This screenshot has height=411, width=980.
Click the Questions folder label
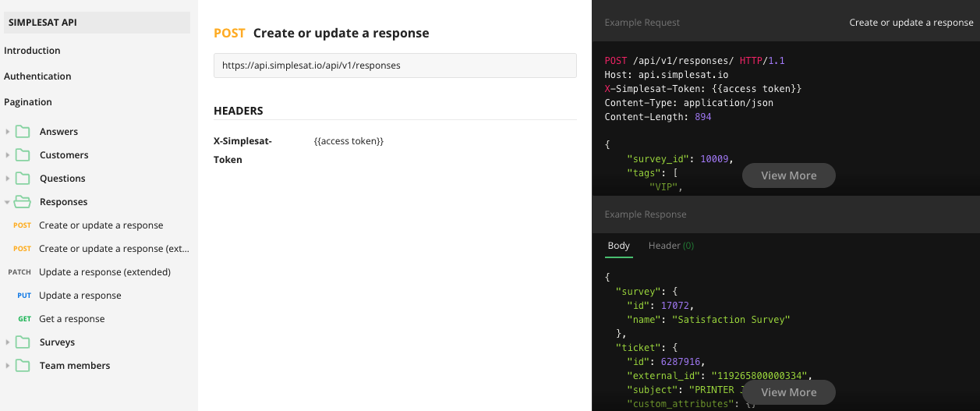62,179
